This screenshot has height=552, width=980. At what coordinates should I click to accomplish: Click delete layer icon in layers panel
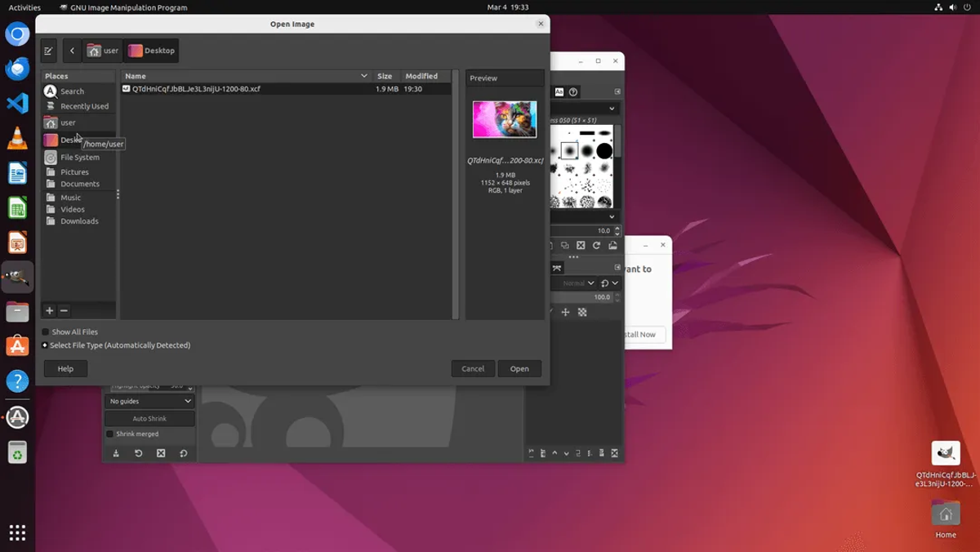coord(614,453)
